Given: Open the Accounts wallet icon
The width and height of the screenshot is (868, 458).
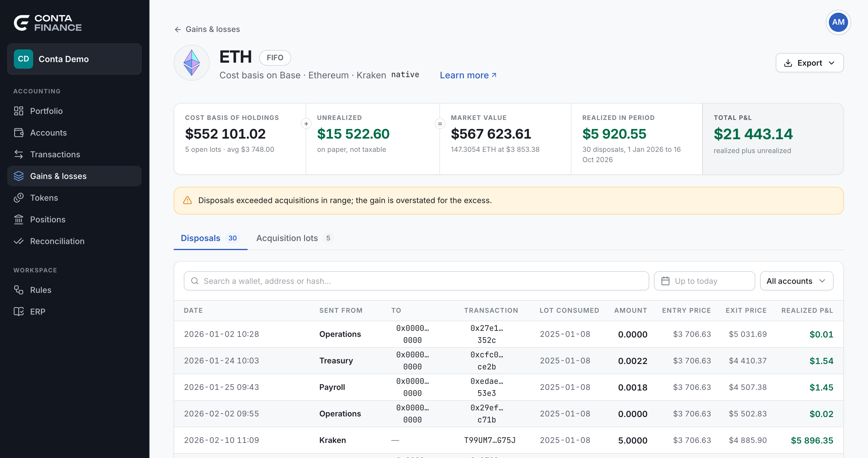Looking at the screenshot, I should point(18,133).
